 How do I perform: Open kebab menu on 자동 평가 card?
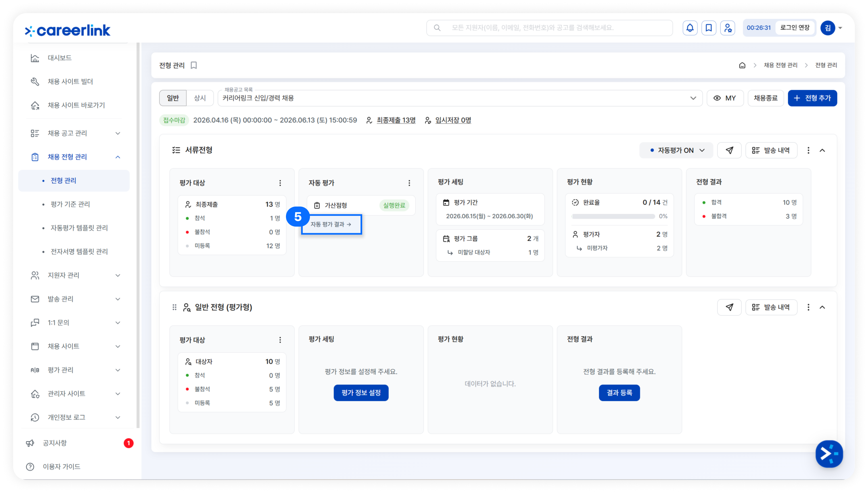[409, 183]
